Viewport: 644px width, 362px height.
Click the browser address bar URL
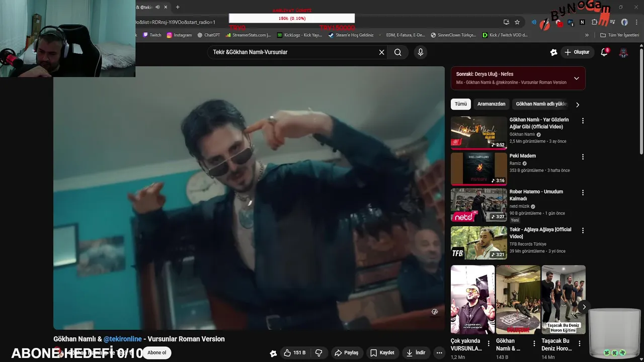[176, 22]
